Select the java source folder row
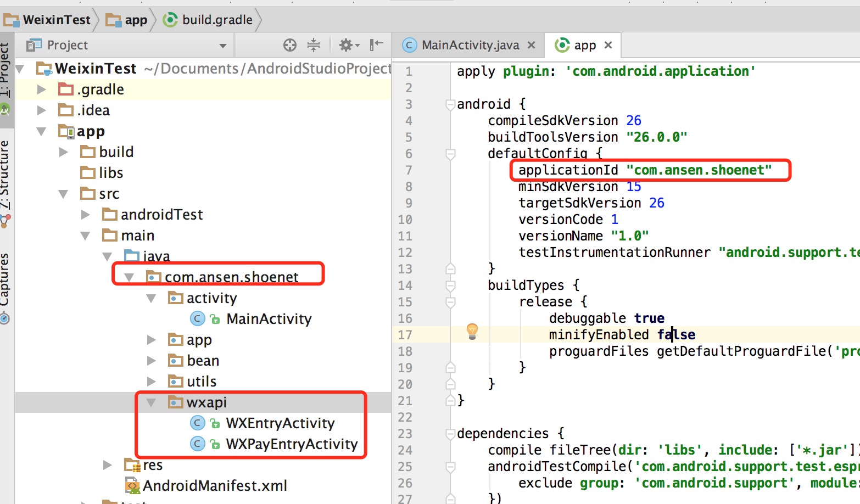860x504 pixels. (203, 256)
